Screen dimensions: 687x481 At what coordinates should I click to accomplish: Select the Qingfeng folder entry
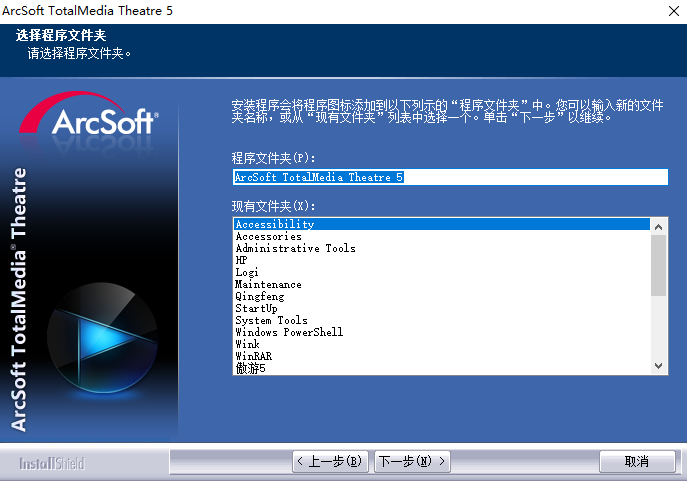(x=442, y=296)
